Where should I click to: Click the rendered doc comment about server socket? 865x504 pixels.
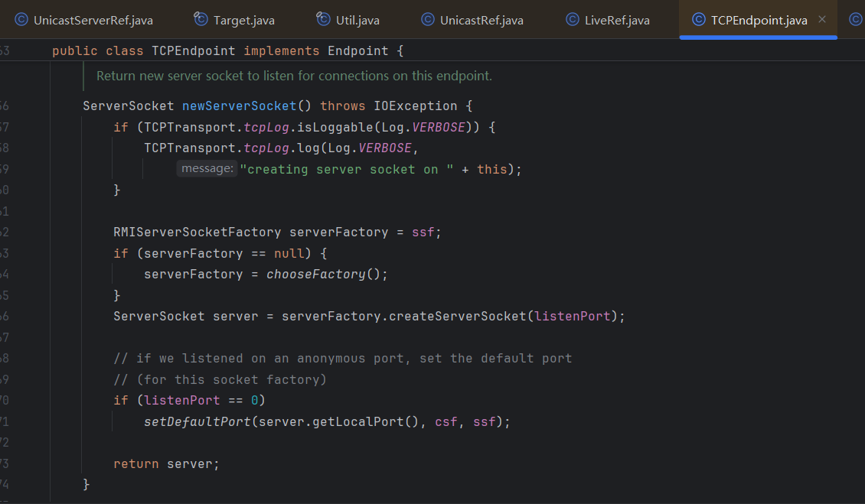tap(294, 76)
